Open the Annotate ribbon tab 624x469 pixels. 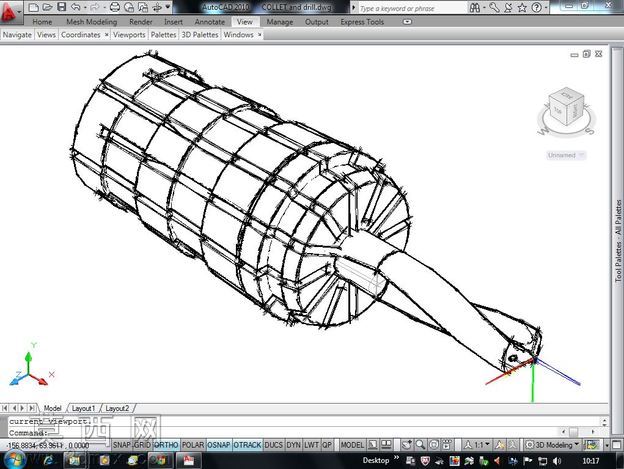(x=210, y=22)
